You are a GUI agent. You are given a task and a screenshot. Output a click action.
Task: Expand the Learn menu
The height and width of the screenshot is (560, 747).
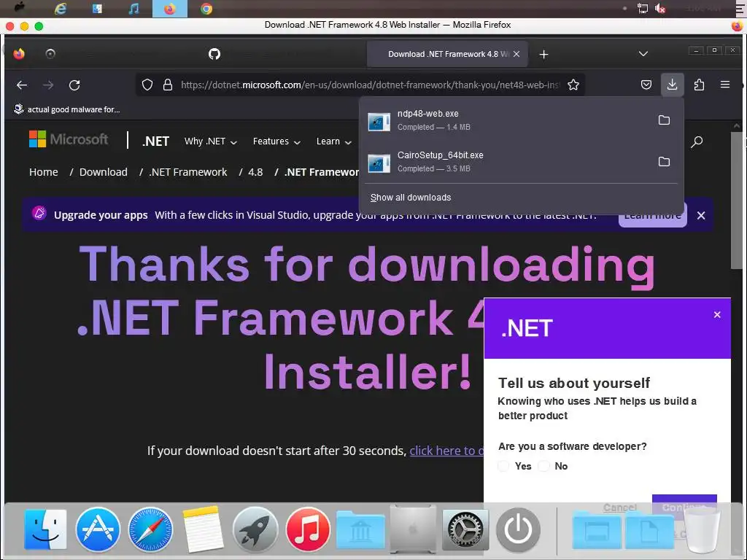(333, 141)
